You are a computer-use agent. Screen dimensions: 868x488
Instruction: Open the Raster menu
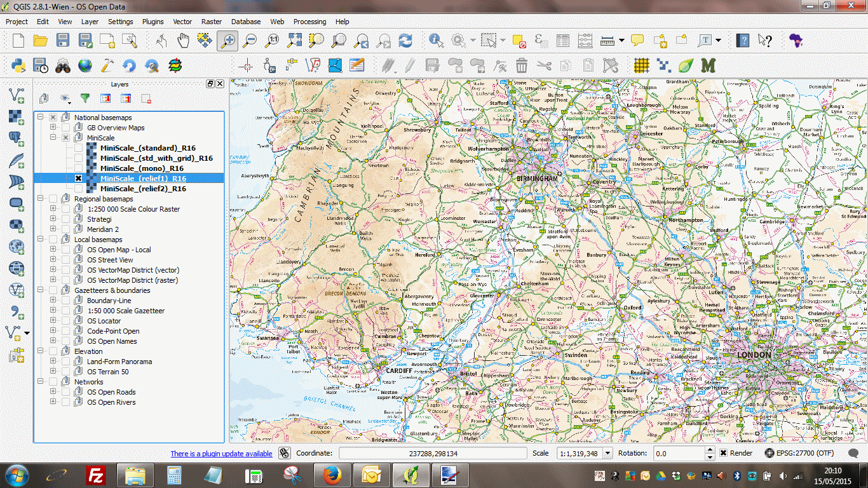[x=212, y=22]
